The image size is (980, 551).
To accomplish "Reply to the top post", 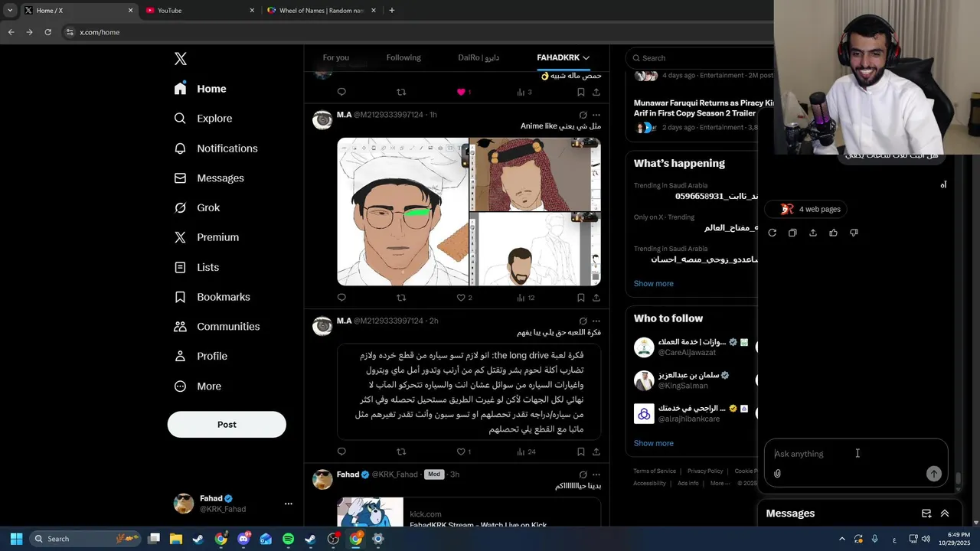I will click(x=341, y=92).
